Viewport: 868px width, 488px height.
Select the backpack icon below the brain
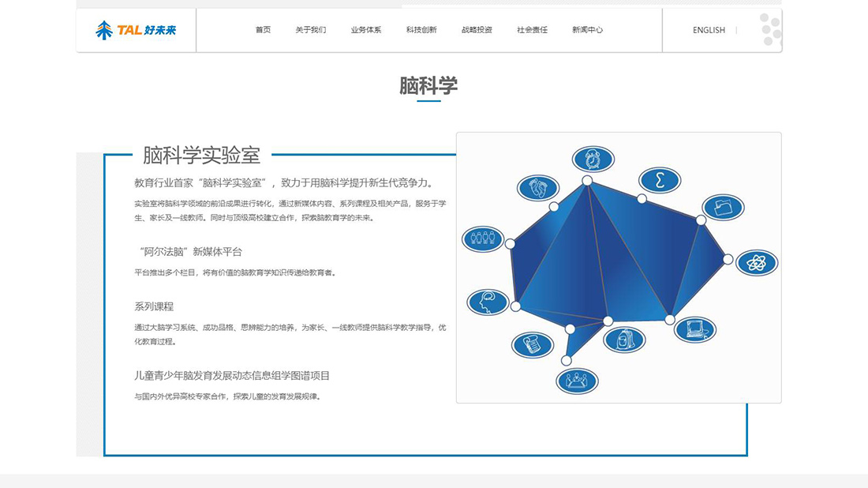[x=623, y=340]
